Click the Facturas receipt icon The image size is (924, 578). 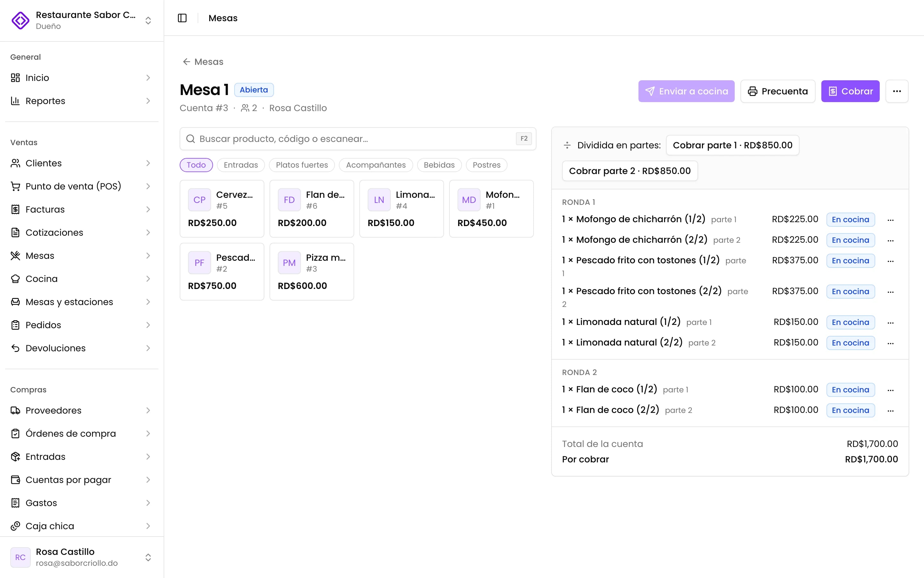(x=15, y=209)
